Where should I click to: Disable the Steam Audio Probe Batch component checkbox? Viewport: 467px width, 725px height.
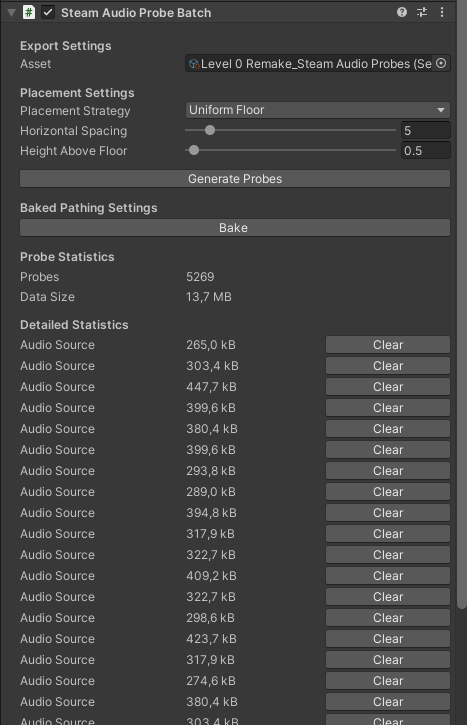click(x=48, y=12)
